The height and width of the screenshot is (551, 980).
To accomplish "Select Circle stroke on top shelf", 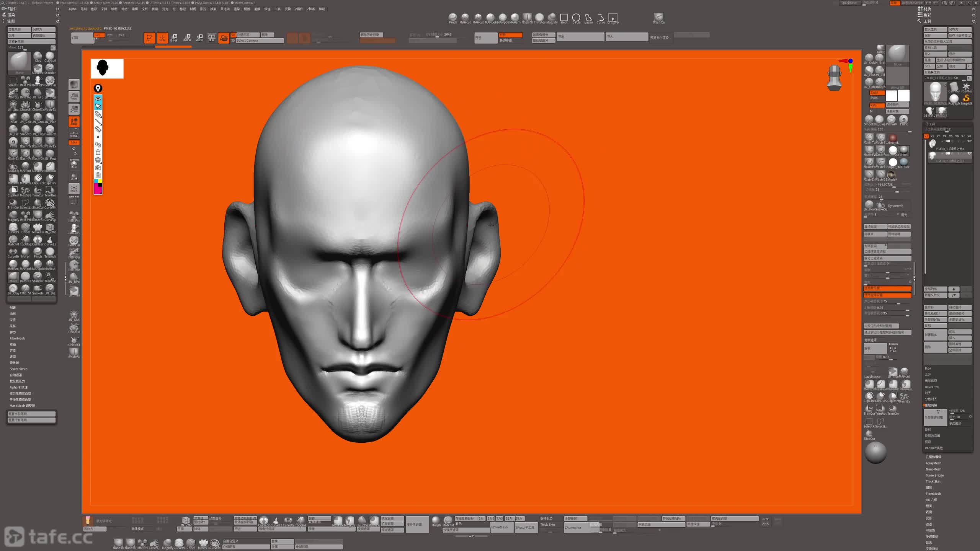I will pyautogui.click(x=576, y=18).
